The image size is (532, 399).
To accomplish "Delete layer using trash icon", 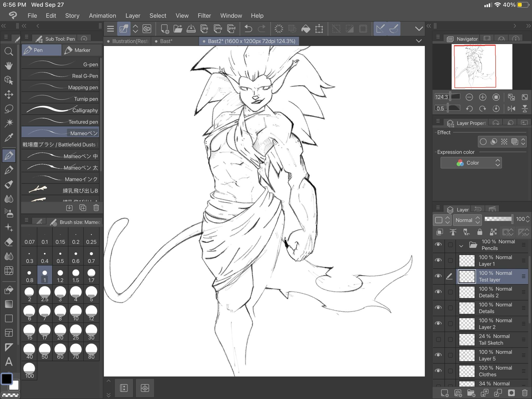I will [x=525, y=393].
